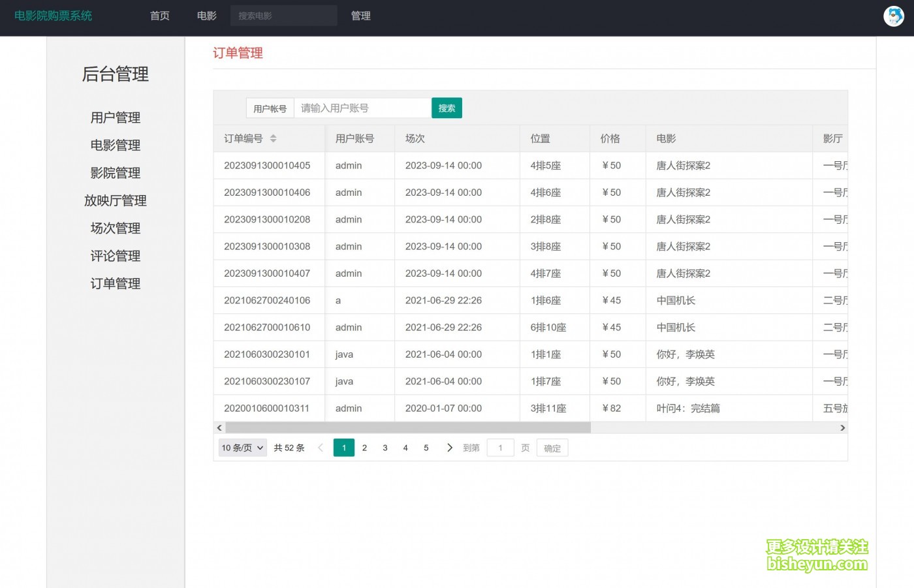Click the 用户帐号 search label
Image resolution: width=914 pixels, height=588 pixels.
270,108
